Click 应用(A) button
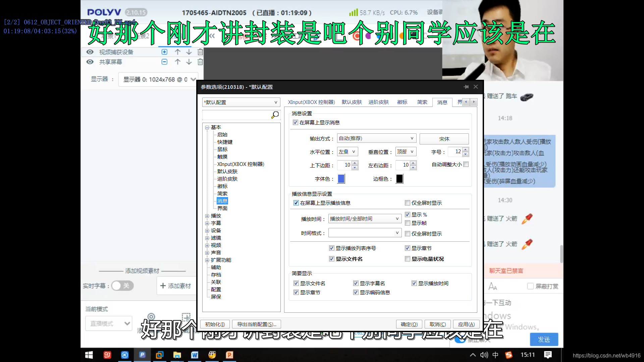Viewport: 644px width, 362px height. point(466,324)
